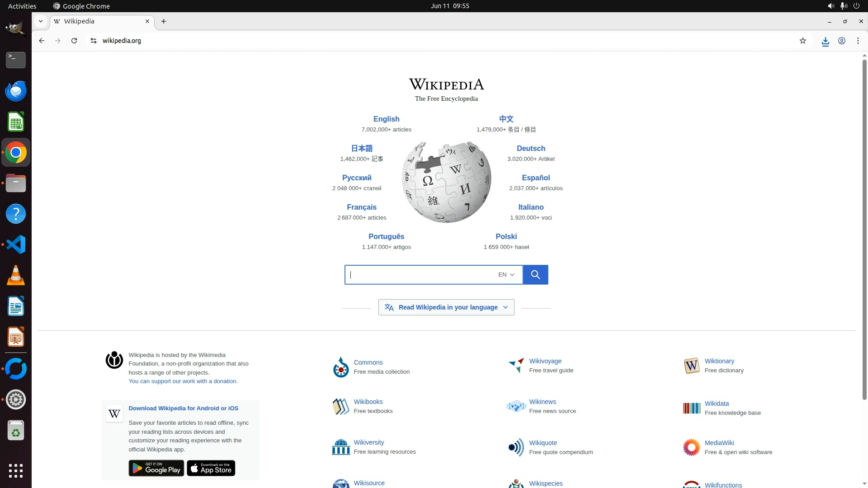
Task: Click the Wiktionary logo icon
Action: tap(692, 366)
